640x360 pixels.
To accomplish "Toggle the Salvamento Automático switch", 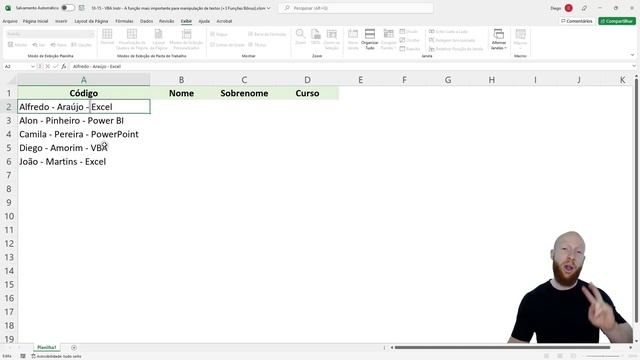I will pos(68,8).
